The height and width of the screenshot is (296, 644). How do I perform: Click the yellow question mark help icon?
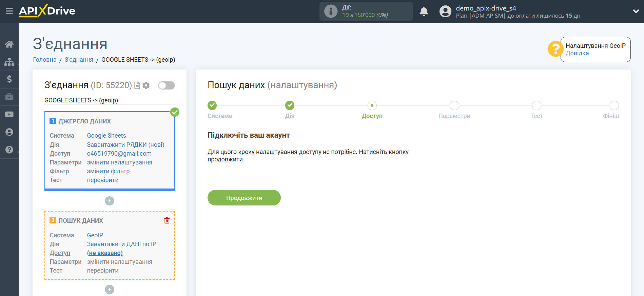tap(555, 49)
